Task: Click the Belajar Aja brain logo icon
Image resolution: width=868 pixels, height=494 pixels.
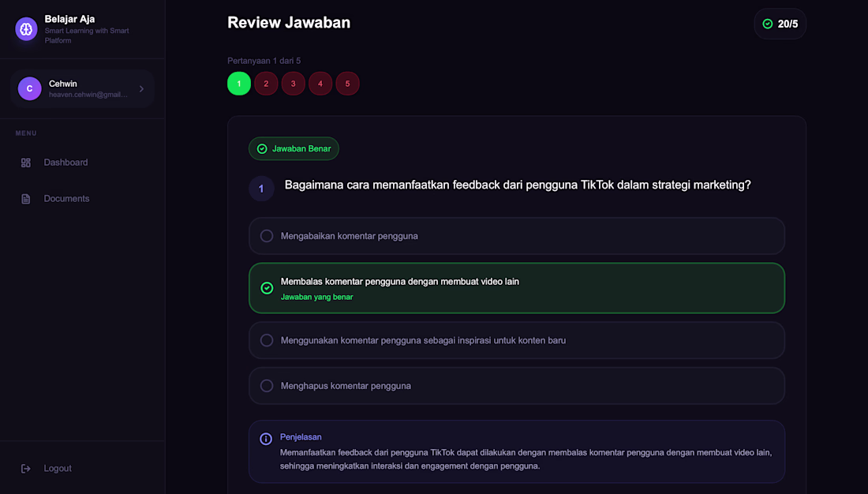Action: coord(26,29)
